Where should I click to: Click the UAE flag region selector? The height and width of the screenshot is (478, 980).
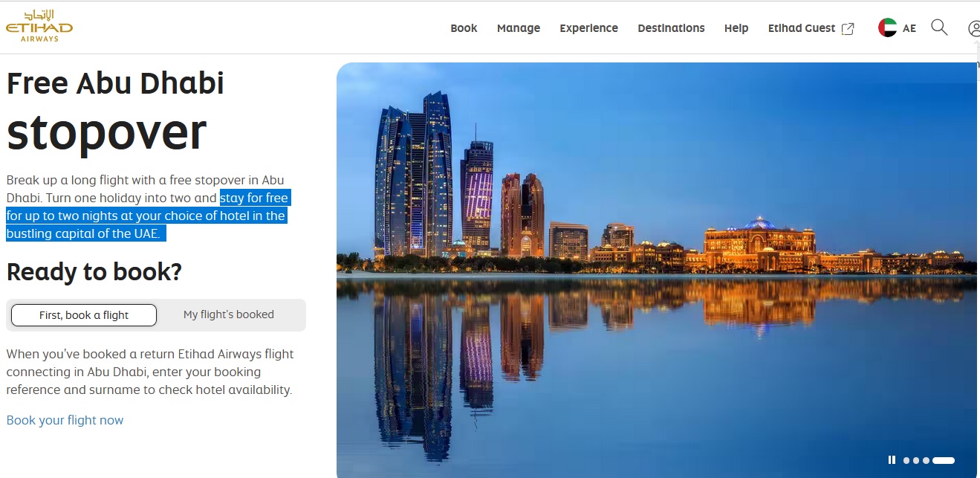(887, 28)
